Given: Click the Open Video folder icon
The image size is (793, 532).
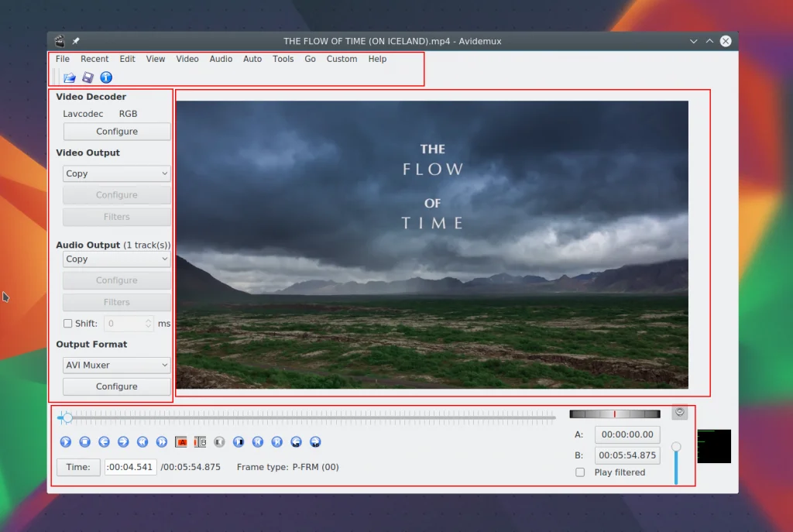Looking at the screenshot, I should 70,77.
